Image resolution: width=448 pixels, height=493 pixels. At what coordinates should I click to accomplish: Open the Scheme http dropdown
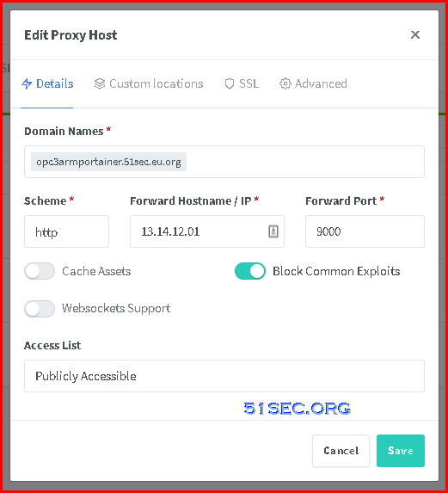point(66,231)
